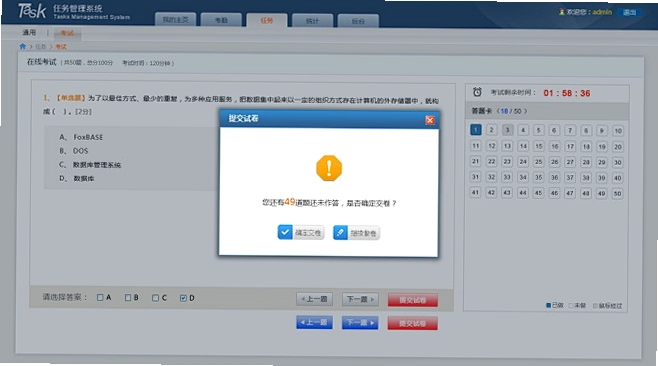Click the blue 下一题 next button
This screenshot has height=366, width=658.
click(x=360, y=323)
